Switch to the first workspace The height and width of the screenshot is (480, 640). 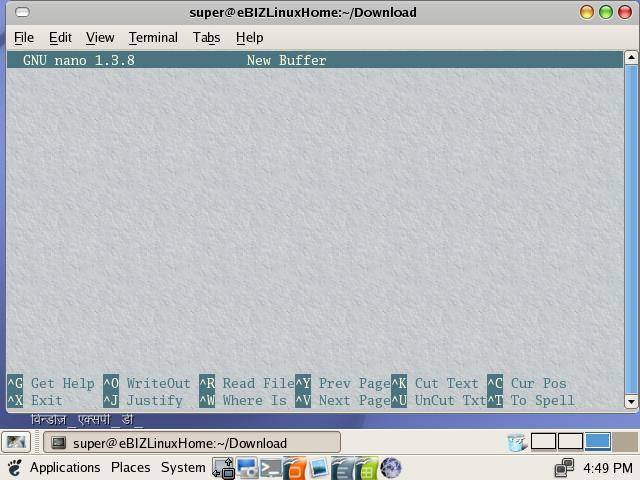543,442
